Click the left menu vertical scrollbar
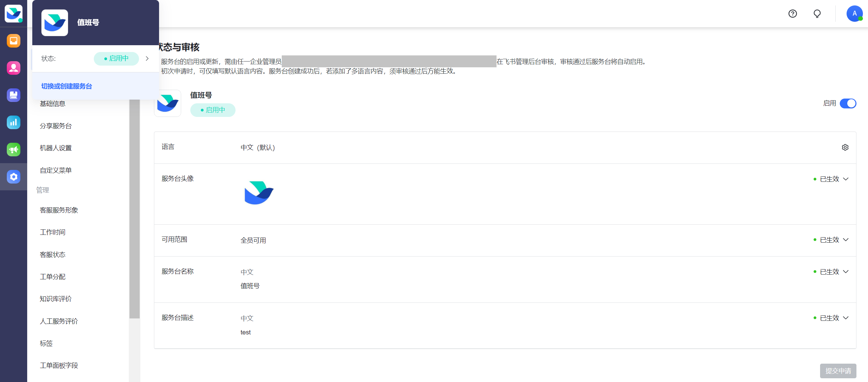The width and height of the screenshot is (868, 382). pyautogui.click(x=135, y=209)
